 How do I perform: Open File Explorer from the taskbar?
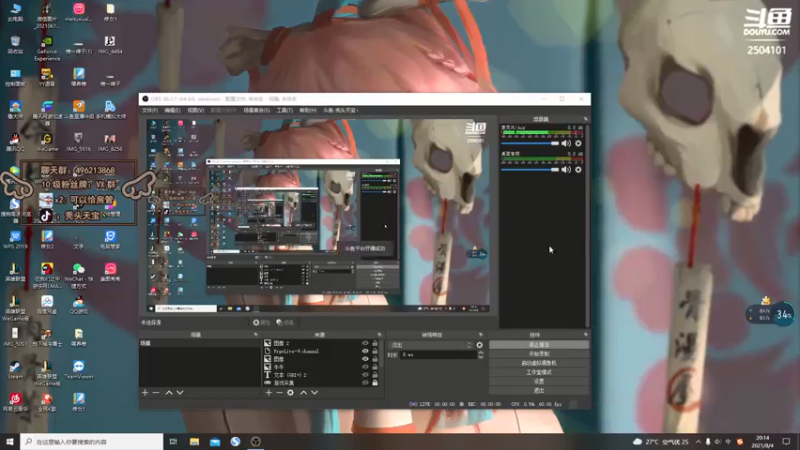pyautogui.click(x=194, y=441)
